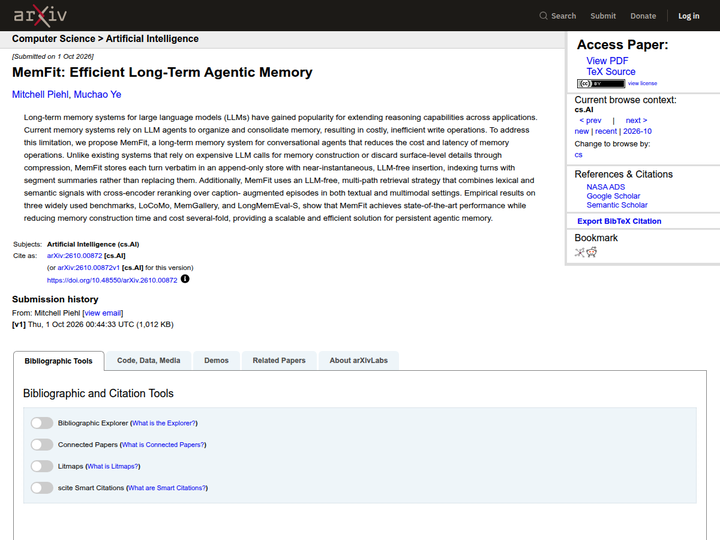Bookmark paper with BibSonomy icon
This screenshot has width=720, height=540.
(579, 252)
